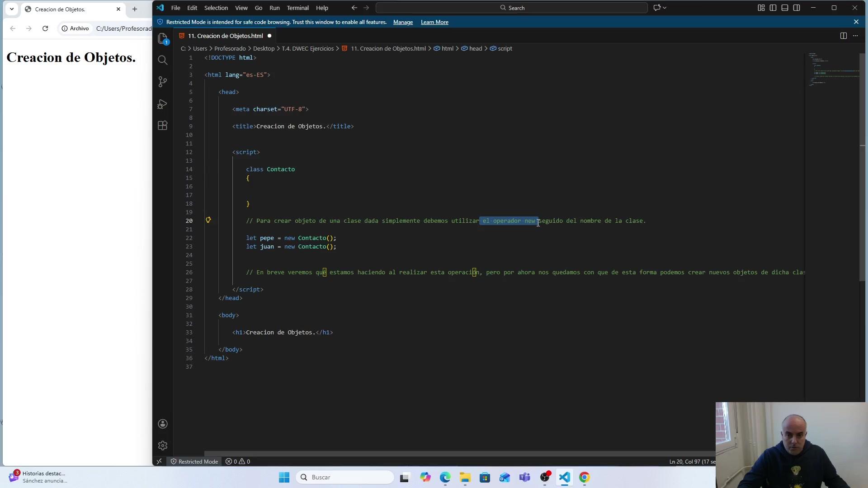Open Chrome's tab search dropdown
This screenshot has height=488, width=868.
pos(12,9)
